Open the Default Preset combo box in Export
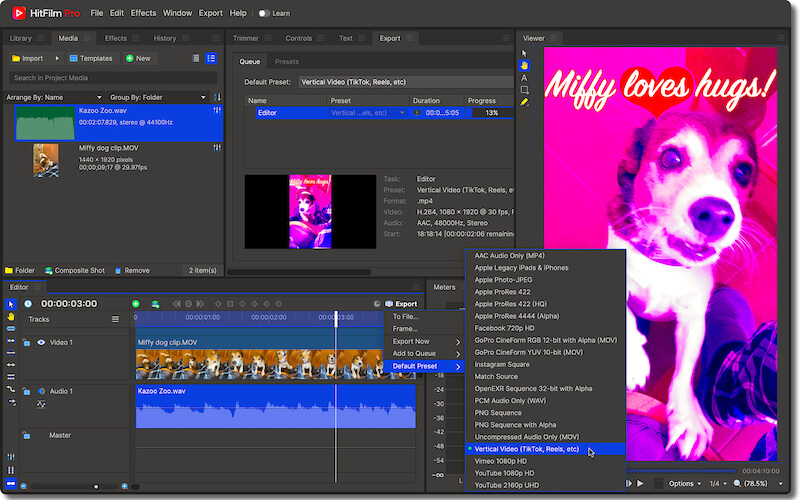The height and width of the screenshot is (500, 800). [x=406, y=82]
